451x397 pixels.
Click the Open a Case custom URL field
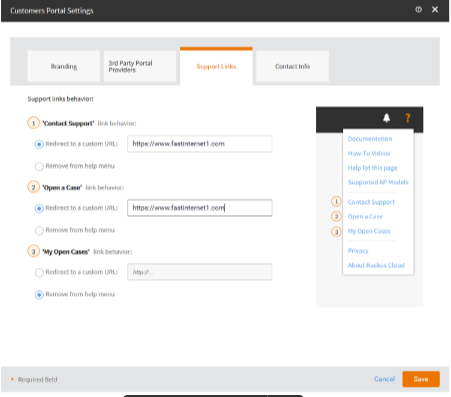click(x=200, y=208)
